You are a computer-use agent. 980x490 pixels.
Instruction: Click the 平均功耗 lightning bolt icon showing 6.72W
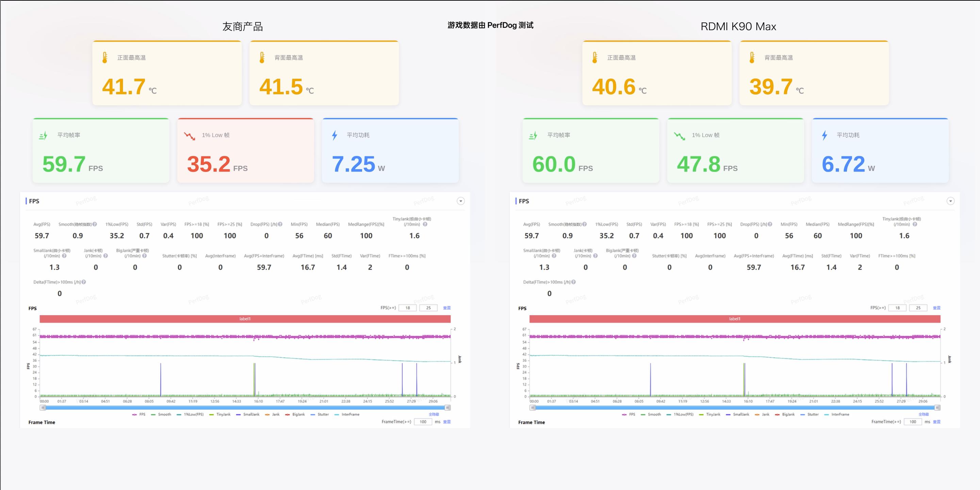[824, 135]
